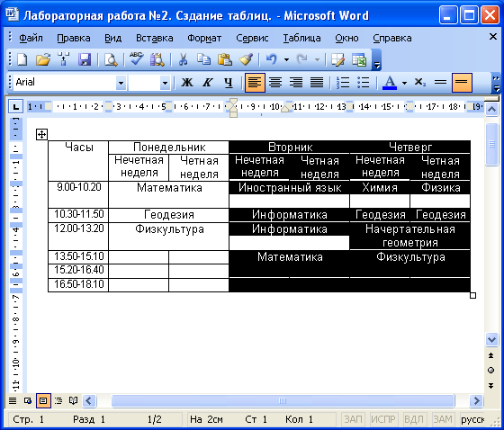This screenshot has width=504, height=430.
Task: Click the Open folder icon
Action: point(43,59)
